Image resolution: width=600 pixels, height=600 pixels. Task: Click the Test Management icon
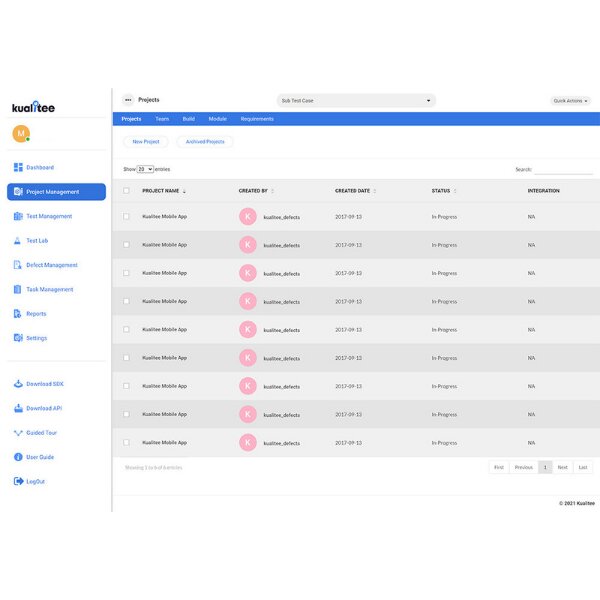coord(18,216)
